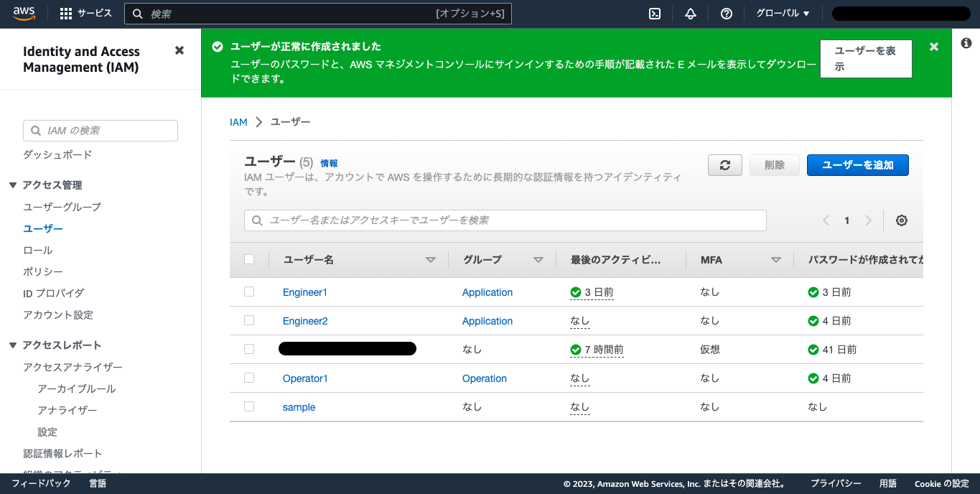This screenshot has height=494, width=980.
Task: Refresh the users list
Action: (x=724, y=164)
